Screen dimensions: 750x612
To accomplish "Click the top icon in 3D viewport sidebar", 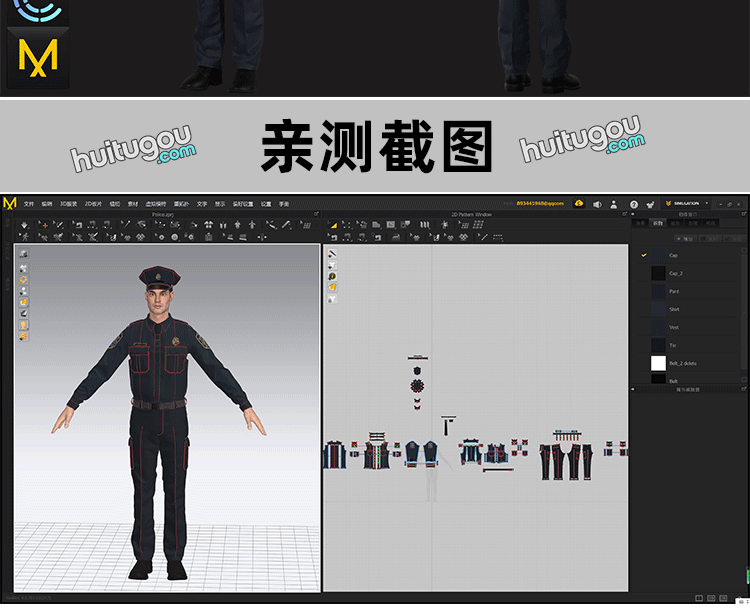I will pyautogui.click(x=23, y=254).
